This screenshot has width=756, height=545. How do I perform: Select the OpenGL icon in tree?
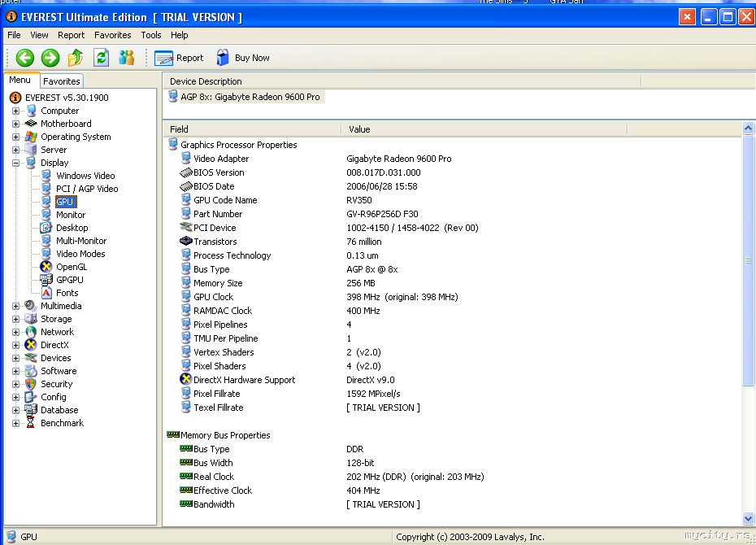point(46,267)
